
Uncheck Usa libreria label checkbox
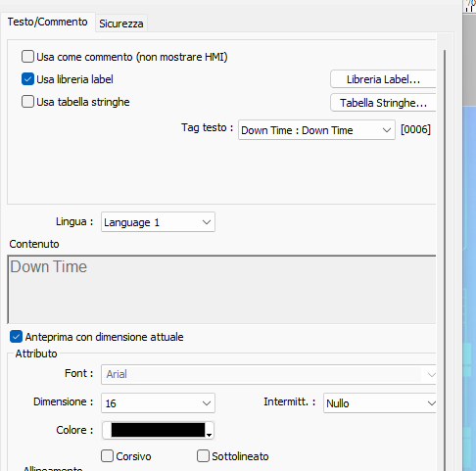click(27, 79)
